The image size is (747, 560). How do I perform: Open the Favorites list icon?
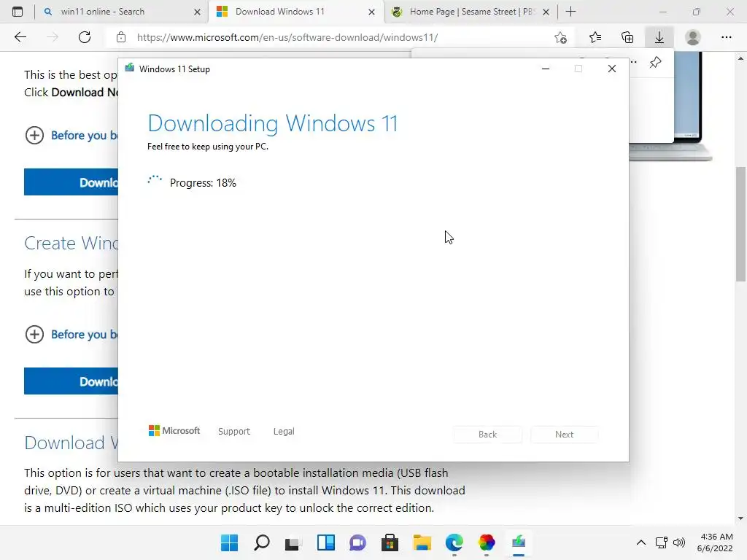click(595, 37)
